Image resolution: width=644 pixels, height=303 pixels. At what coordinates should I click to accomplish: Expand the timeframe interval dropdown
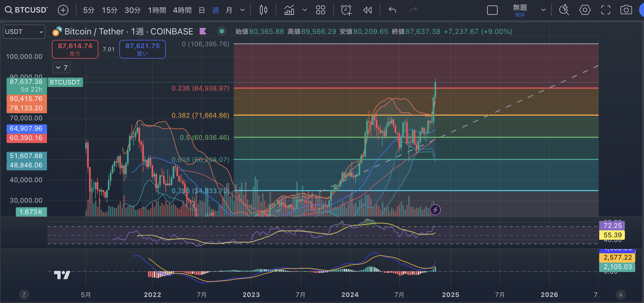pos(242,10)
